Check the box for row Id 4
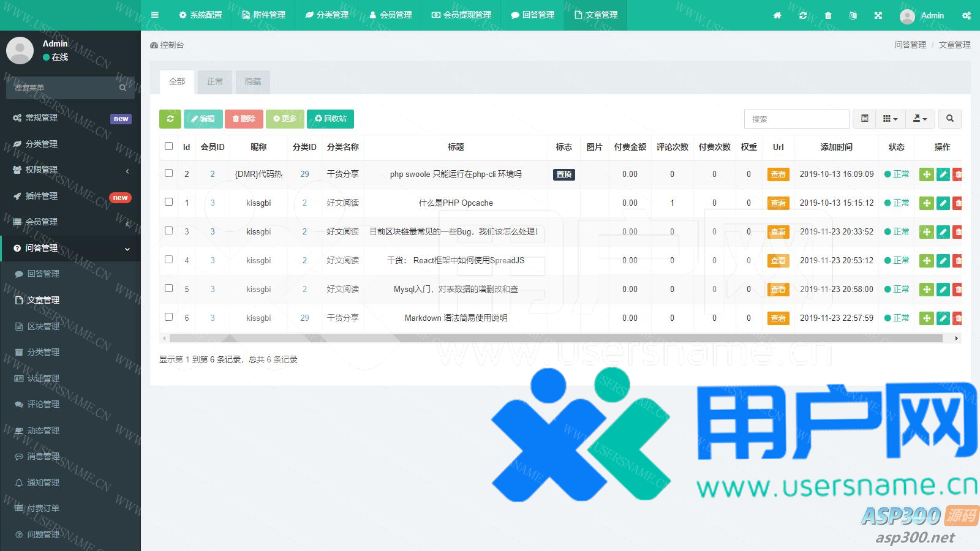The width and height of the screenshot is (980, 551). (168, 260)
